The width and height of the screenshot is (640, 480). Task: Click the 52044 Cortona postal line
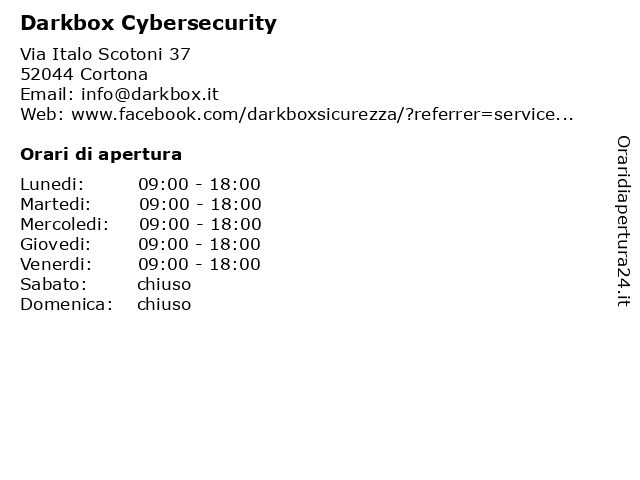pos(84,74)
